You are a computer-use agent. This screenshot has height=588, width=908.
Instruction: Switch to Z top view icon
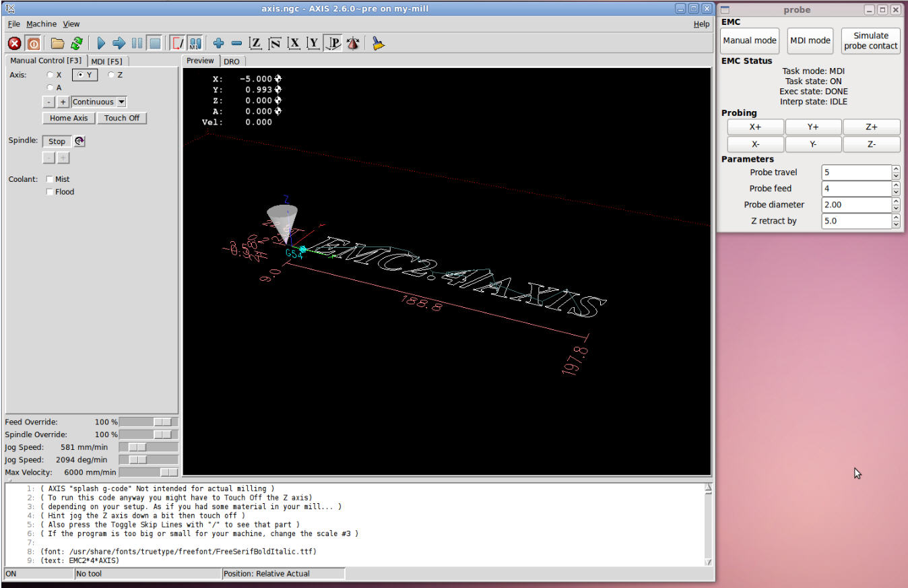pyautogui.click(x=255, y=44)
